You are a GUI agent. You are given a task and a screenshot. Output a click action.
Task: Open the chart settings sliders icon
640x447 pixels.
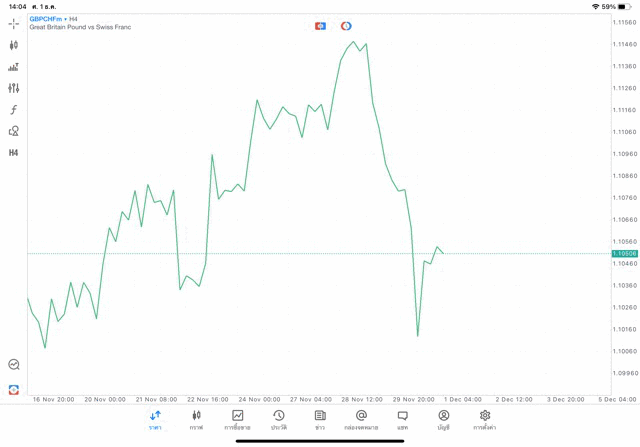click(14, 88)
